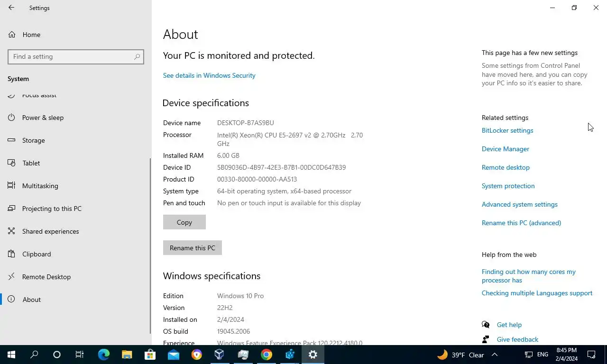Click the 64-bit operating system text
Viewport: 607px width, 364px height.
[x=284, y=191]
